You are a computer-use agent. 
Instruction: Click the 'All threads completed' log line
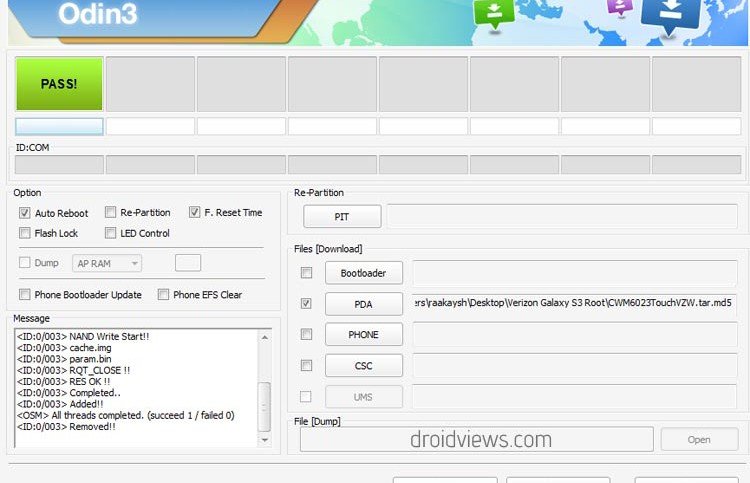pyautogui.click(x=126, y=415)
